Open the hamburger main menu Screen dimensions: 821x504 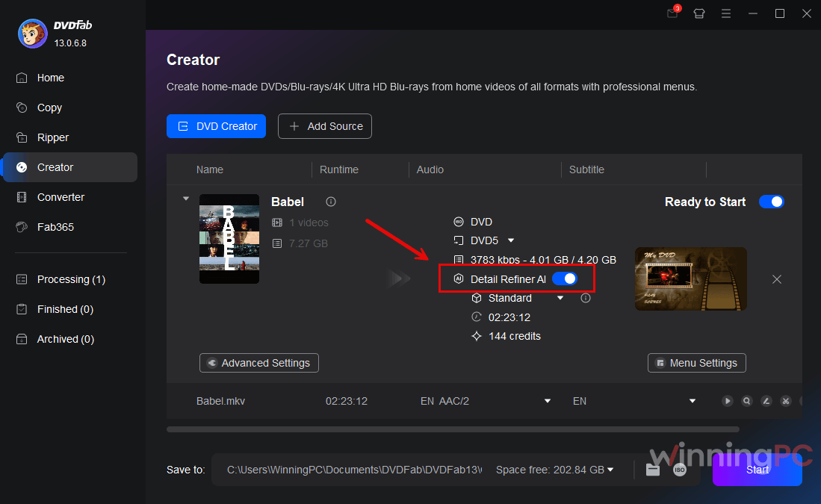pyautogui.click(x=725, y=13)
